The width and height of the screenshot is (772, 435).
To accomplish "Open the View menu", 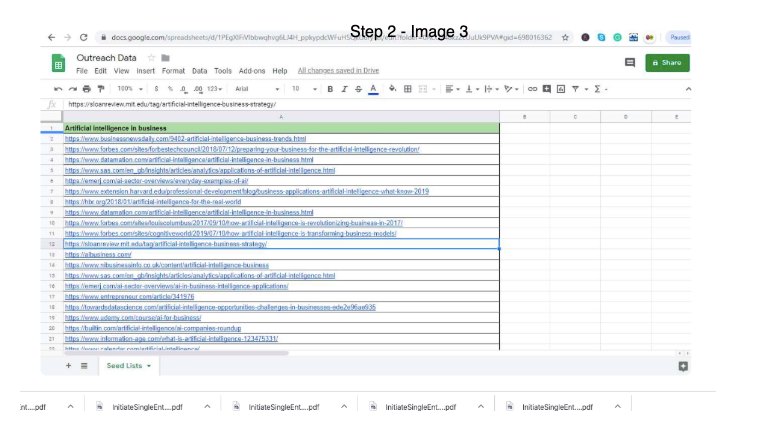I will (x=121, y=71).
